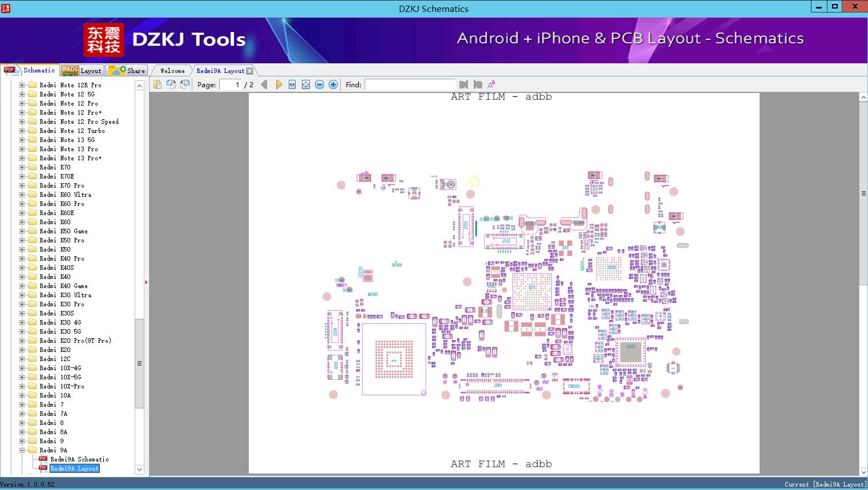The height and width of the screenshot is (490, 868).
Task: Expand the Redmi Note 12R Pro folder
Action: (22, 85)
